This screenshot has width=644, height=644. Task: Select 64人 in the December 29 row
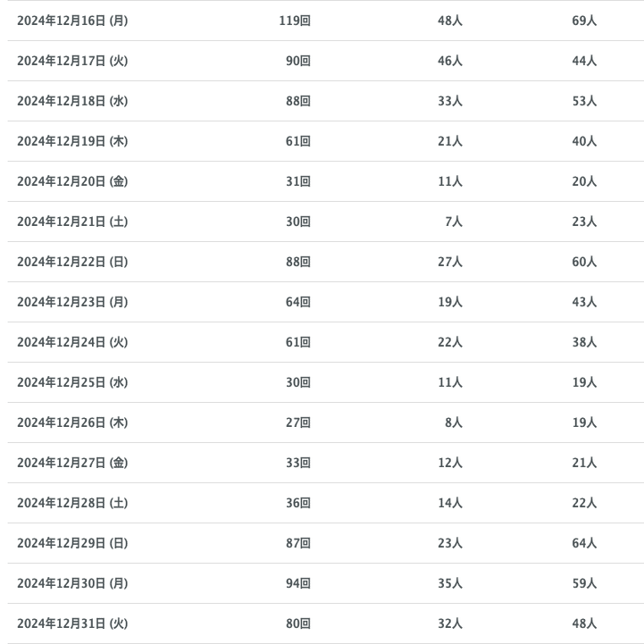pos(584,543)
